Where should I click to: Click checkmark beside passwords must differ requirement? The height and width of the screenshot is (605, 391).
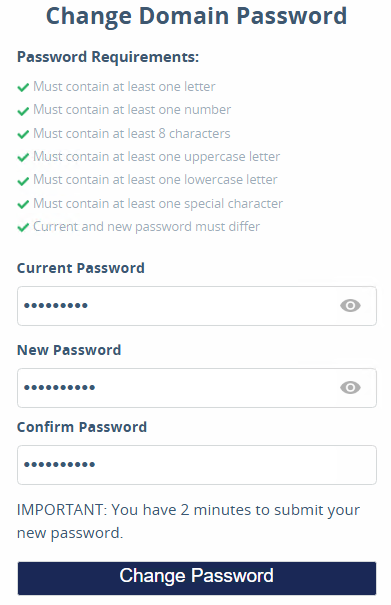(x=23, y=227)
